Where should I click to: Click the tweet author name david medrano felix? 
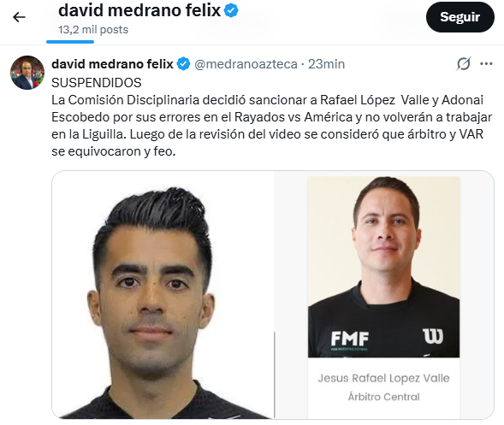tap(112, 64)
